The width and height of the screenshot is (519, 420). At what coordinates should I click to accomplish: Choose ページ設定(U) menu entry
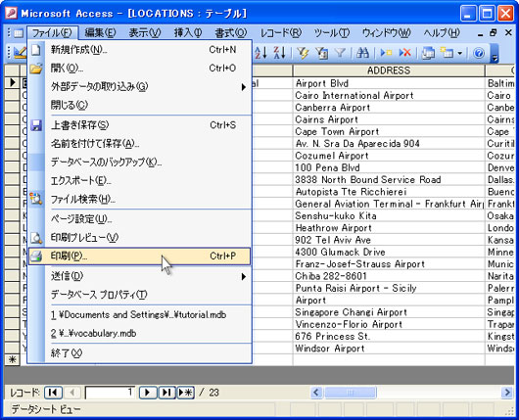pyautogui.click(x=139, y=219)
